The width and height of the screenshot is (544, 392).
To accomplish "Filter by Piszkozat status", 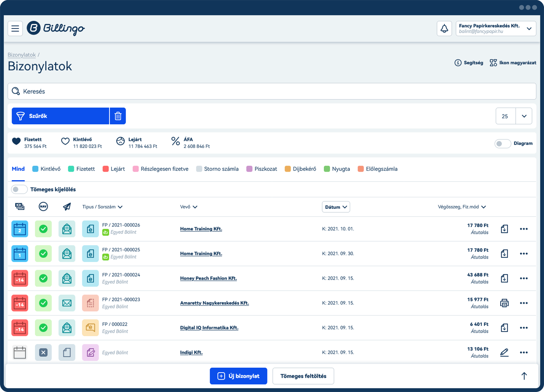I will (x=262, y=169).
